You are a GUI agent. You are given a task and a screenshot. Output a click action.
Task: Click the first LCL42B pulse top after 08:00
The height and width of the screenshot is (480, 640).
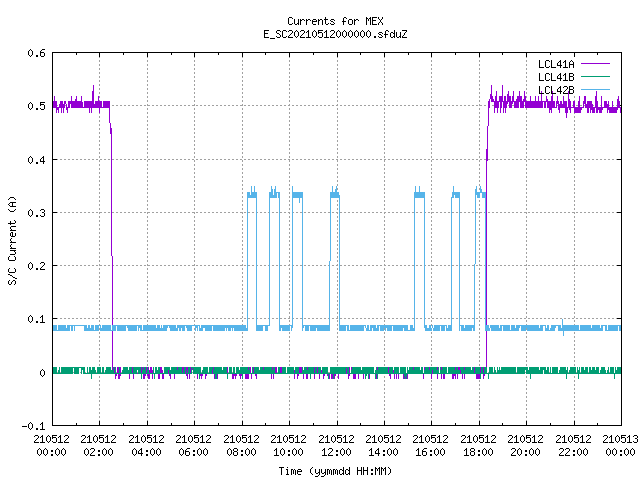coord(252,194)
